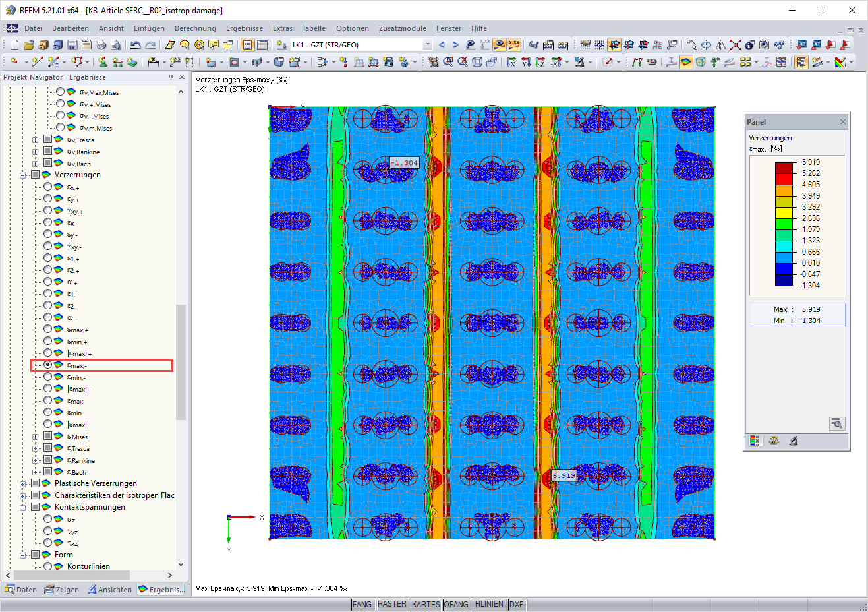This screenshot has width=868, height=612.
Task: Open the Datei menu
Action: 33,28
